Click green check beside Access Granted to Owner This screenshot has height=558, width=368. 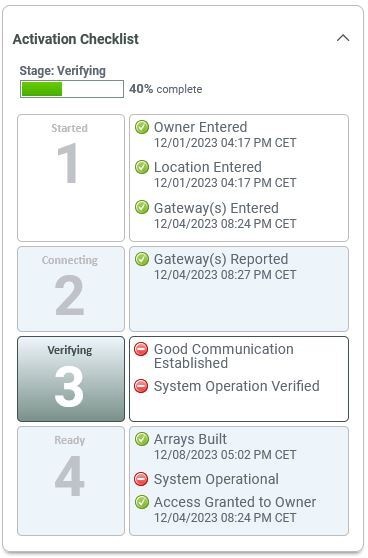tap(142, 502)
